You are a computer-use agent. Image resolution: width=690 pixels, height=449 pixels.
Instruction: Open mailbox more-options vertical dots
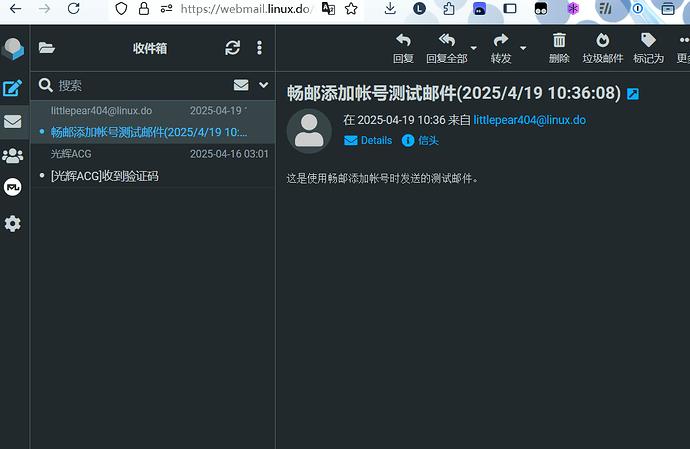coord(259,48)
